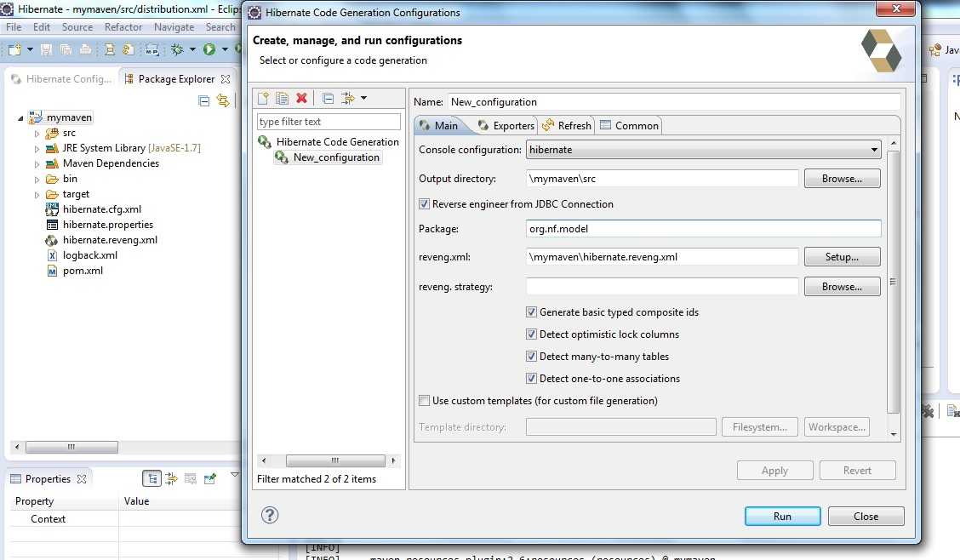Click Run button in dialog
This screenshot has width=960, height=560.
click(x=782, y=516)
